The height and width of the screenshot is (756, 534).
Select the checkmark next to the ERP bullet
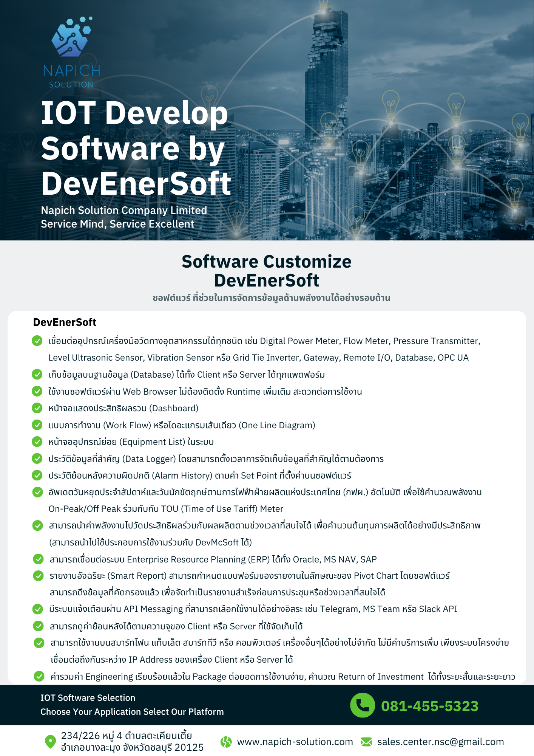(x=38, y=559)
